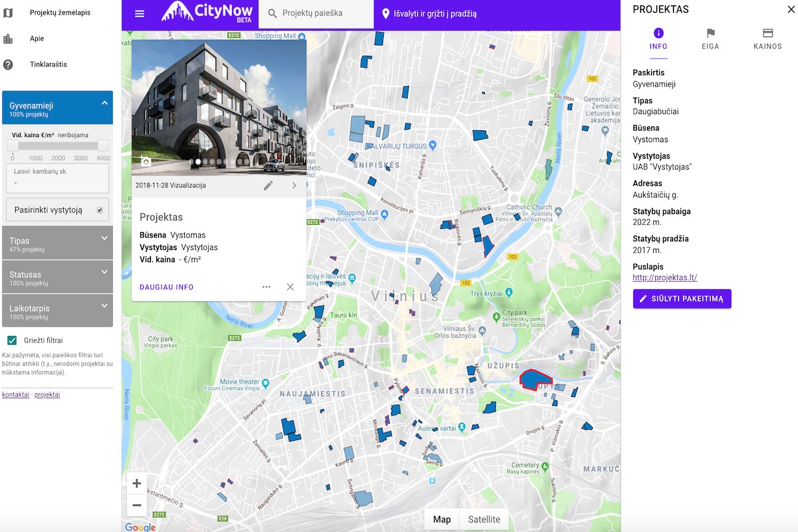Expand the Statusas filter section
Image resolution: width=798 pixels, height=532 pixels.
[x=58, y=277]
